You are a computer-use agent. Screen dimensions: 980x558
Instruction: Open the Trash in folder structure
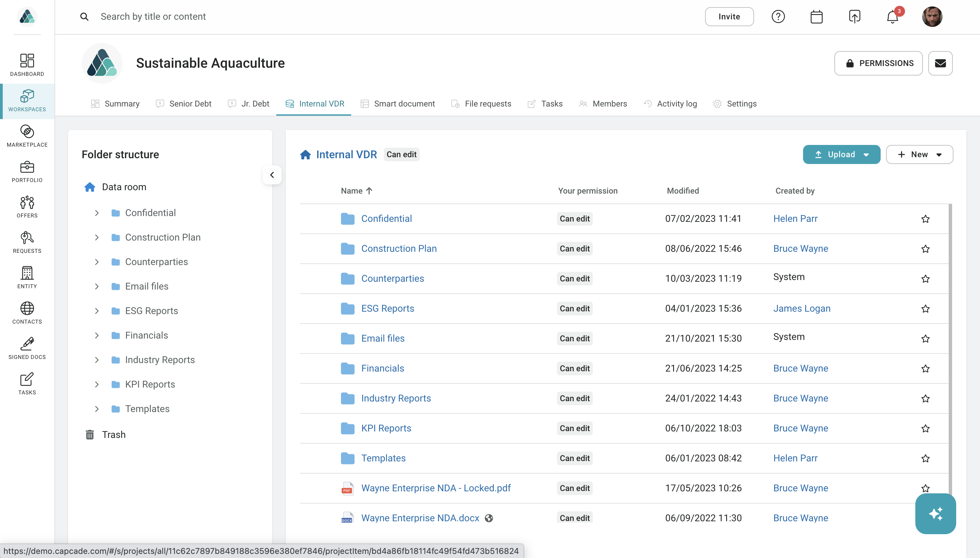point(113,434)
